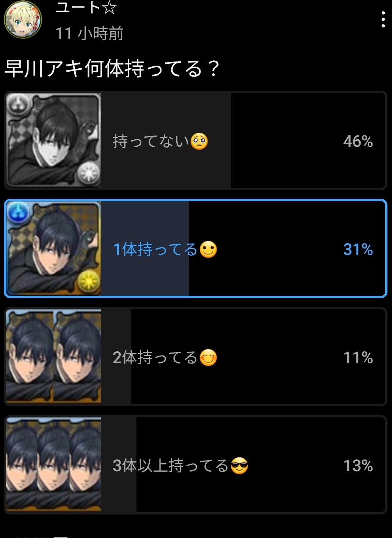The height and width of the screenshot is (538, 392).
Task: Open the three-dot post options menu
Action: pyautogui.click(x=383, y=19)
